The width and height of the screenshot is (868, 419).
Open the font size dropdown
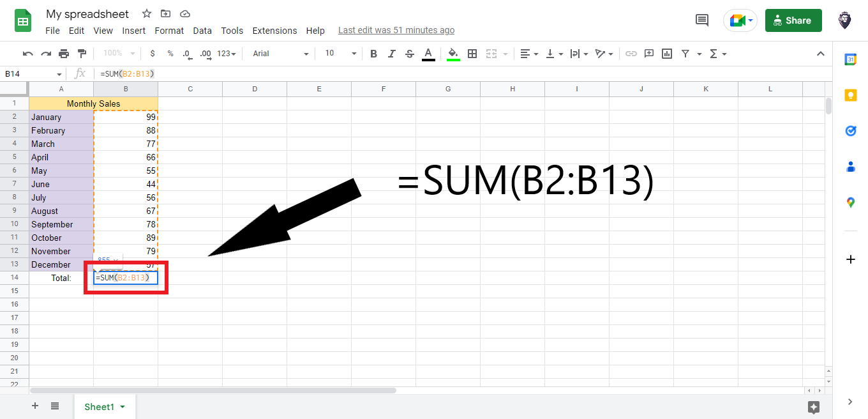pyautogui.click(x=353, y=54)
